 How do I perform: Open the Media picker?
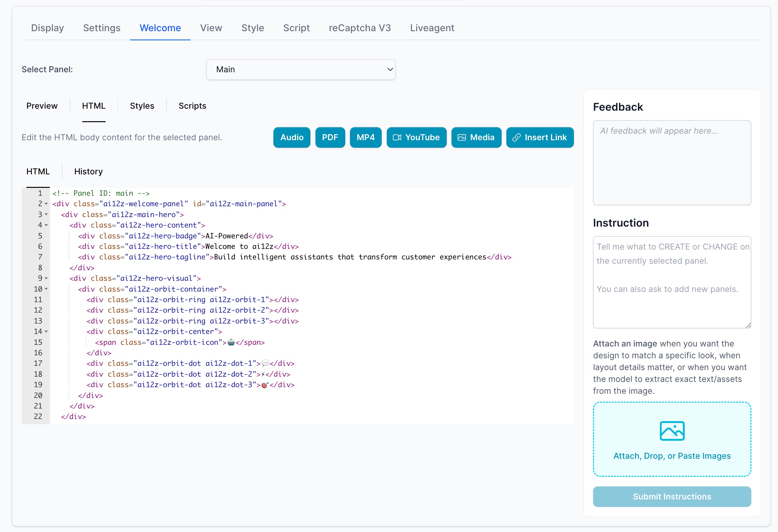[476, 137]
